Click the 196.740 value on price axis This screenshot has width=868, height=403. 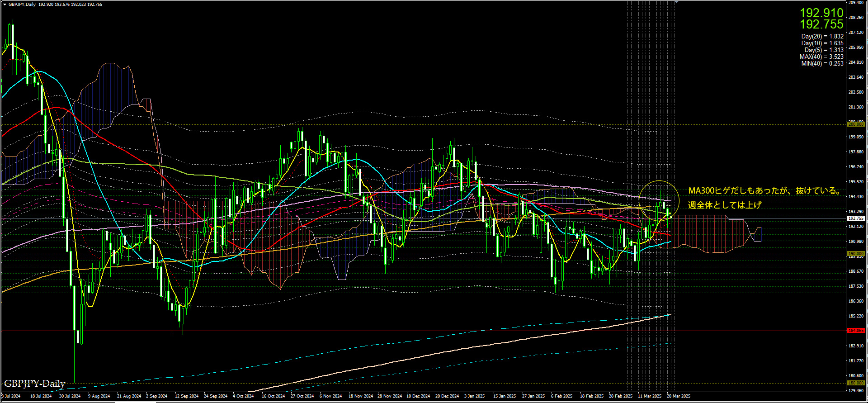point(856,167)
